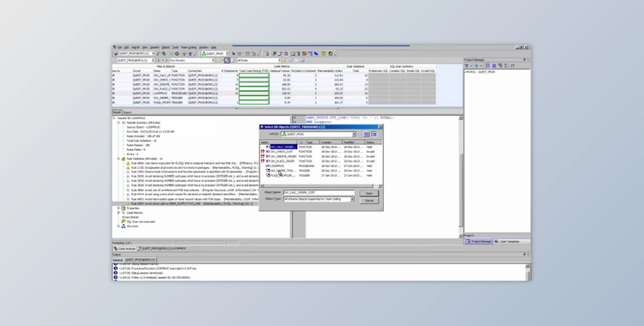This screenshot has width=644, height=326.
Task: Click code editor vertical scrollbar up arrow
Action: [460, 118]
